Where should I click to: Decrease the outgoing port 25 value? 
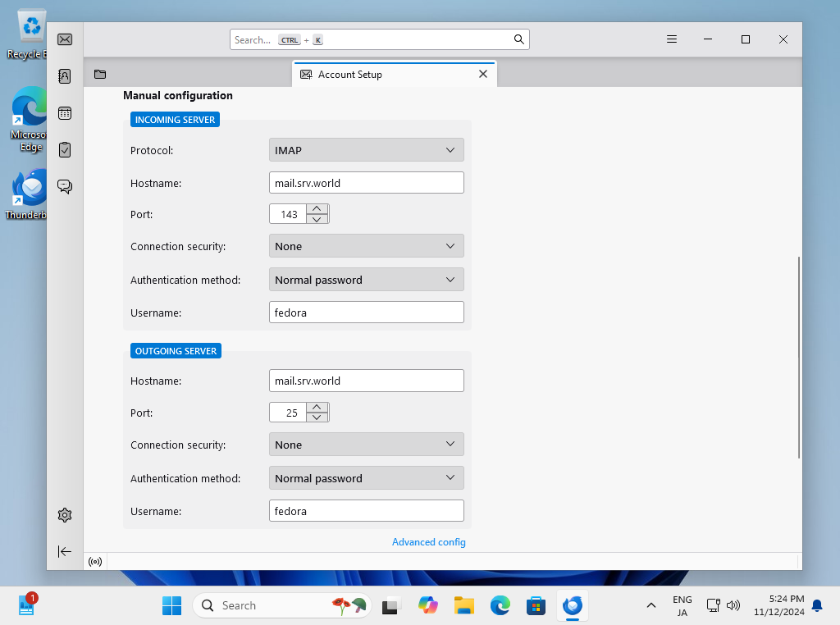317,417
